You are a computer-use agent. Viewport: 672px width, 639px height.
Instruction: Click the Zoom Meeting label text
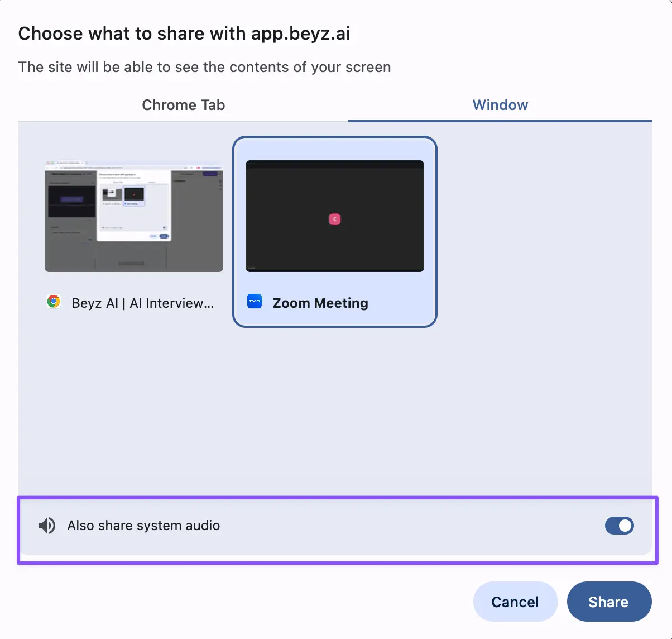click(x=320, y=303)
